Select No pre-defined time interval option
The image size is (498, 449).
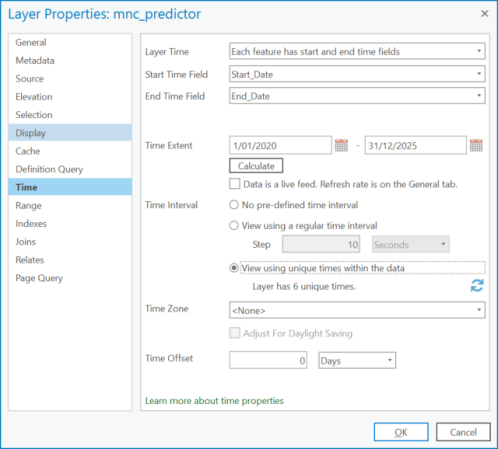coord(234,205)
